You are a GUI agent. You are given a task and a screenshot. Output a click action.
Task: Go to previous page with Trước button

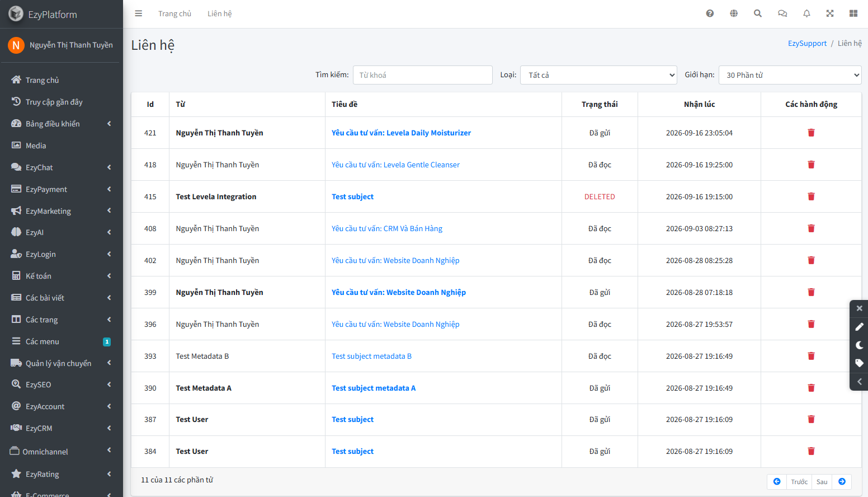[x=799, y=482]
